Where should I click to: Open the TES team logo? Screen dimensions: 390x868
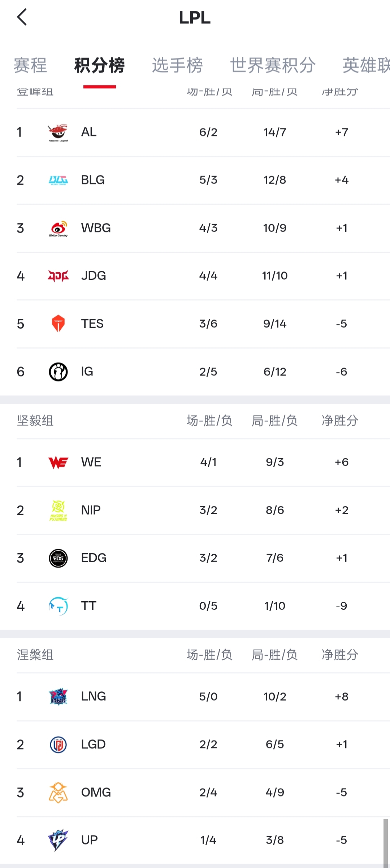click(x=58, y=324)
